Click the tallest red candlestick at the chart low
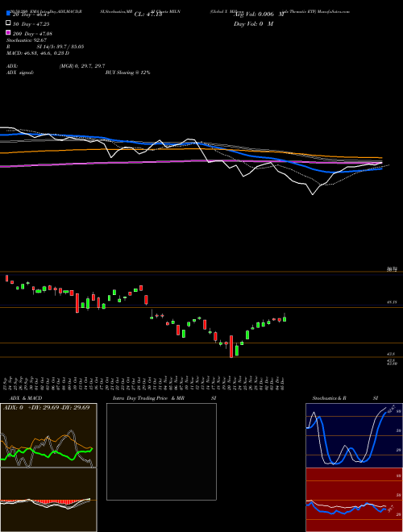 pos(231,347)
